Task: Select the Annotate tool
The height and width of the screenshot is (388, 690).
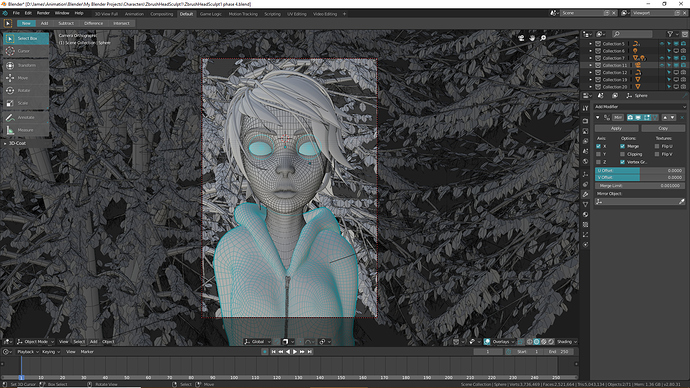Action: click(x=26, y=117)
